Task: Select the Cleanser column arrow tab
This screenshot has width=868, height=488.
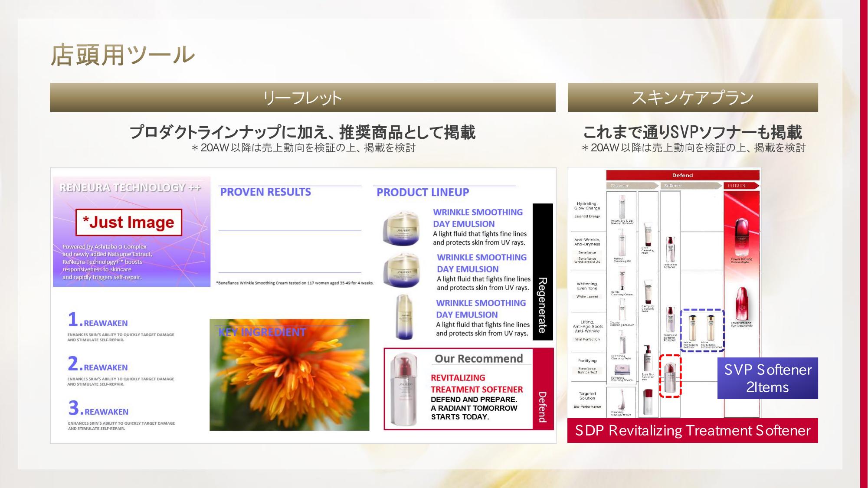Action: 632,186
